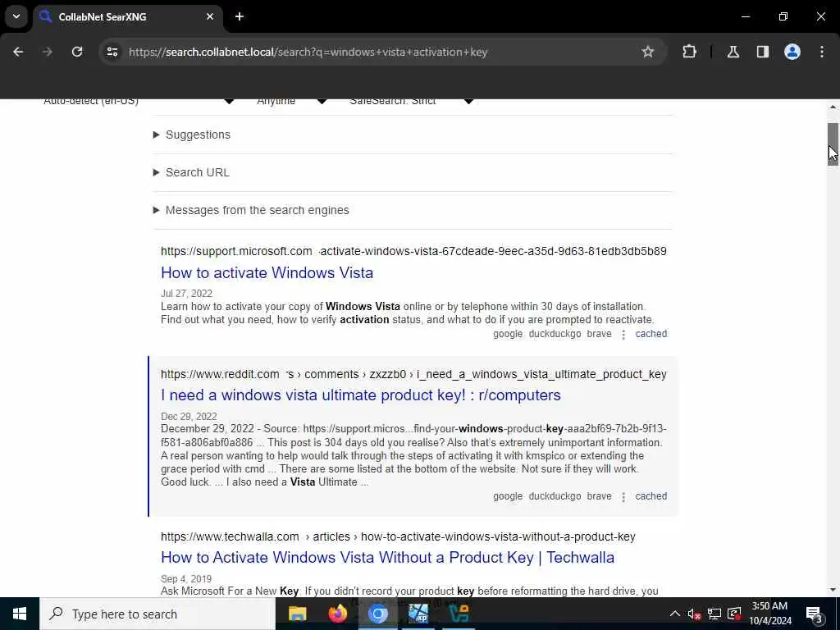The image size is (840, 630).
Task: Click 'duckduckgo' engine on Microsoft result
Action: pos(555,334)
